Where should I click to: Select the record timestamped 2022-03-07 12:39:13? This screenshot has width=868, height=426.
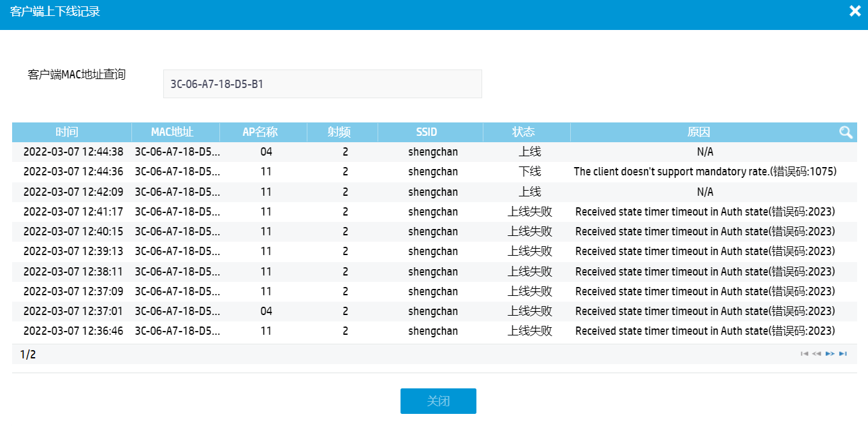point(434,251)
